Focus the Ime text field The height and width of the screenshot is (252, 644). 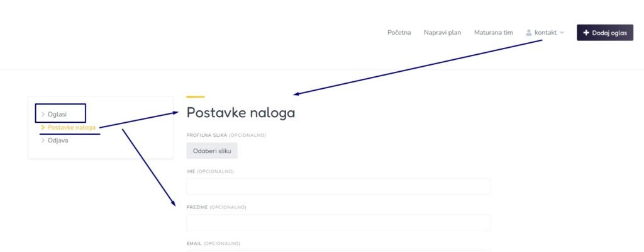click(338, 186)
